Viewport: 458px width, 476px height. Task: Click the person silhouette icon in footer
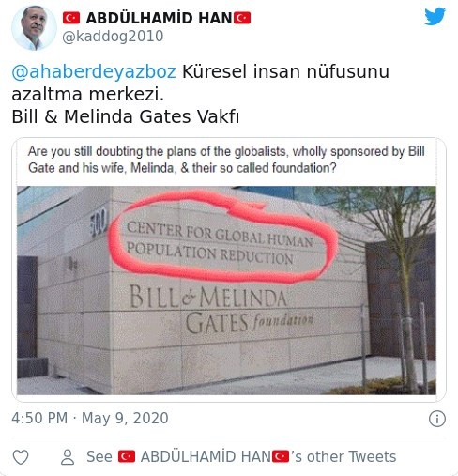point(68,457)
